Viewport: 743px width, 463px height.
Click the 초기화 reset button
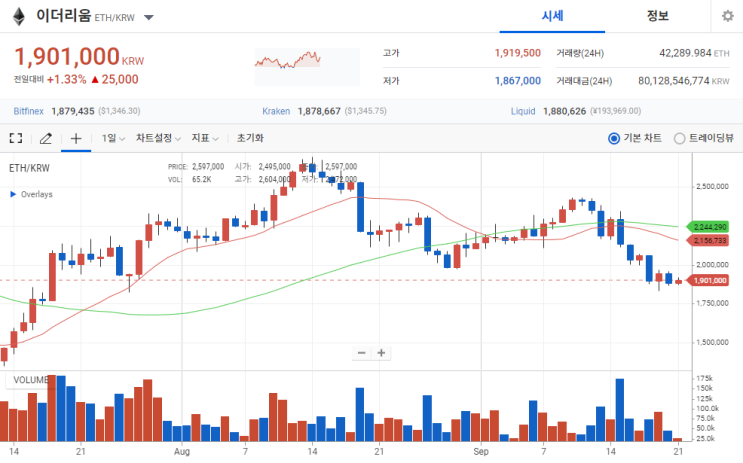pyautogui.click(x=250, y=138)
